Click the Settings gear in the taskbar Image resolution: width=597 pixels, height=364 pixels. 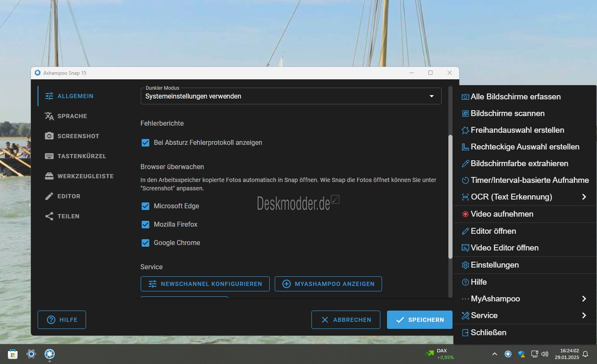(31, 354)
